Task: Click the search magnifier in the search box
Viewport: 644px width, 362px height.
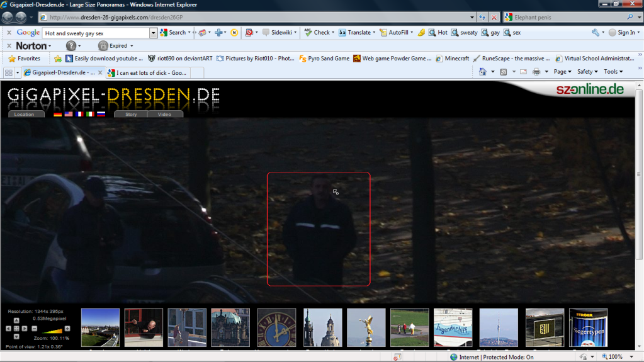Action: point(630,17)
